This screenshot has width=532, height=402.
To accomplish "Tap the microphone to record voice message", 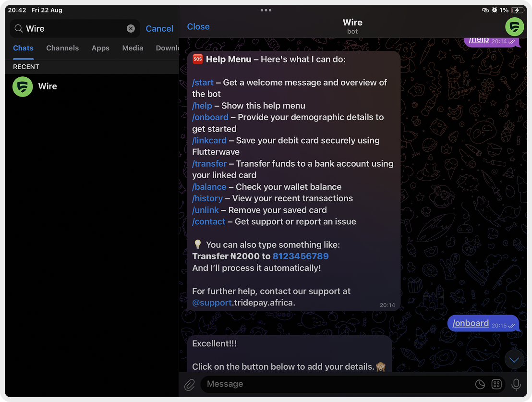I will click(x=516, y=384).
